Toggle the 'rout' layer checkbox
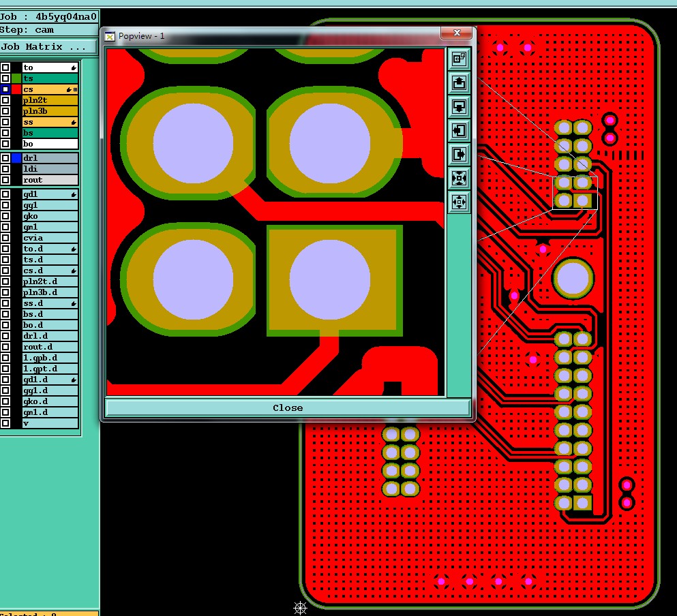The height and width of the screenshot is (616, 677). click(5, 180)
